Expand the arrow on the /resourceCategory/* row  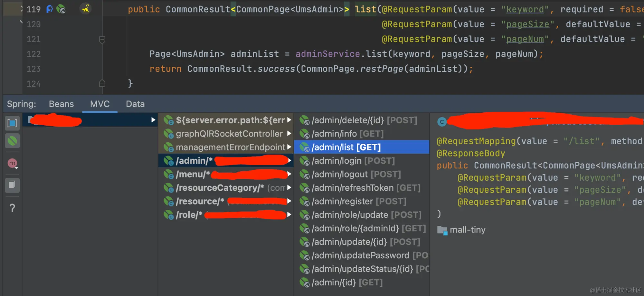tap(289, 187)
